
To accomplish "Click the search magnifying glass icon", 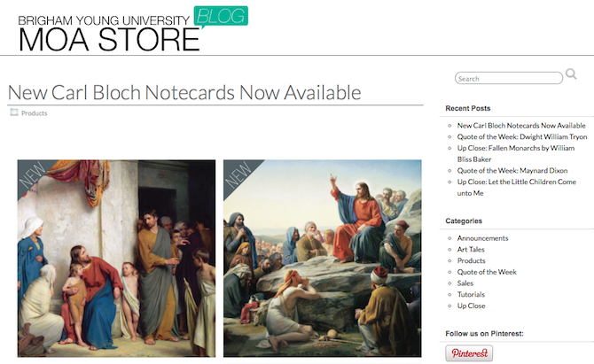I will coord(571,74).
